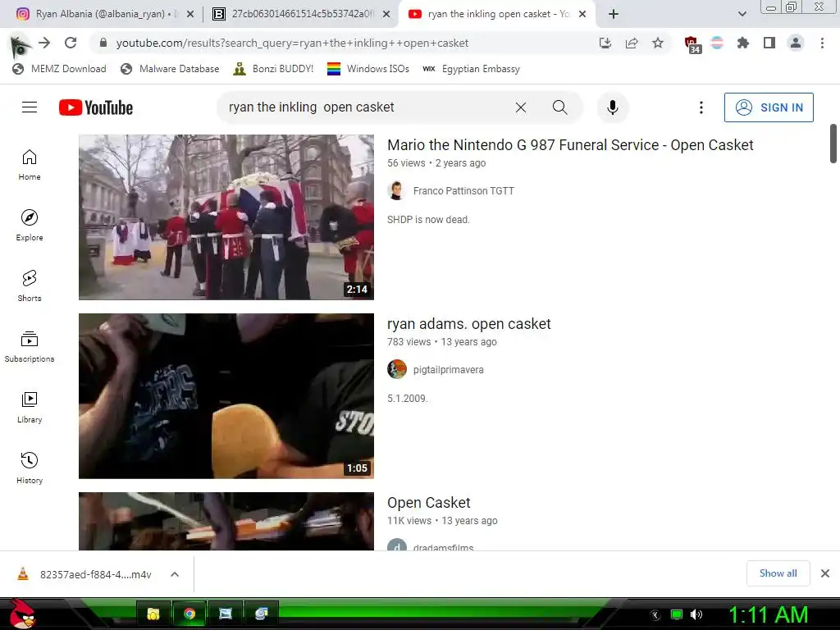
Task: Open the Open Casket video title
Action: click(428, 503)
